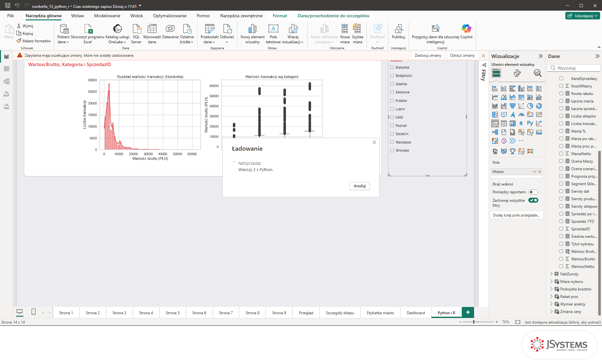
Task: Open Model view in left sidebar
Action: tap(6, 81)
